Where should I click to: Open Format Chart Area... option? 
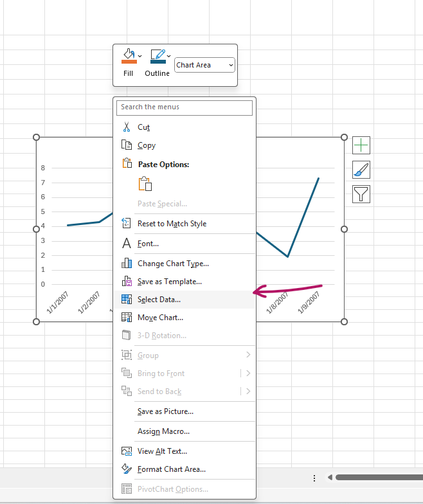[184, 469]
